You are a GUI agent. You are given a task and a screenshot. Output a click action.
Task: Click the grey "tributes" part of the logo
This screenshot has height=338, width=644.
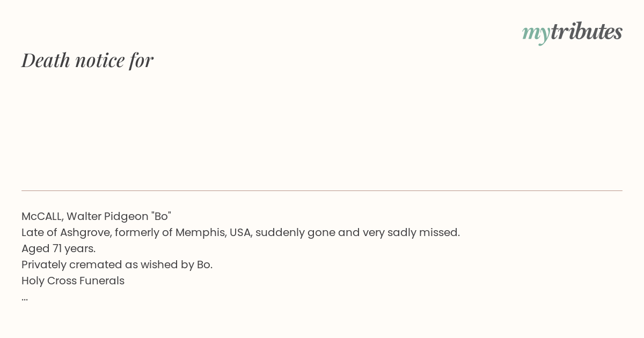(586, 31)
